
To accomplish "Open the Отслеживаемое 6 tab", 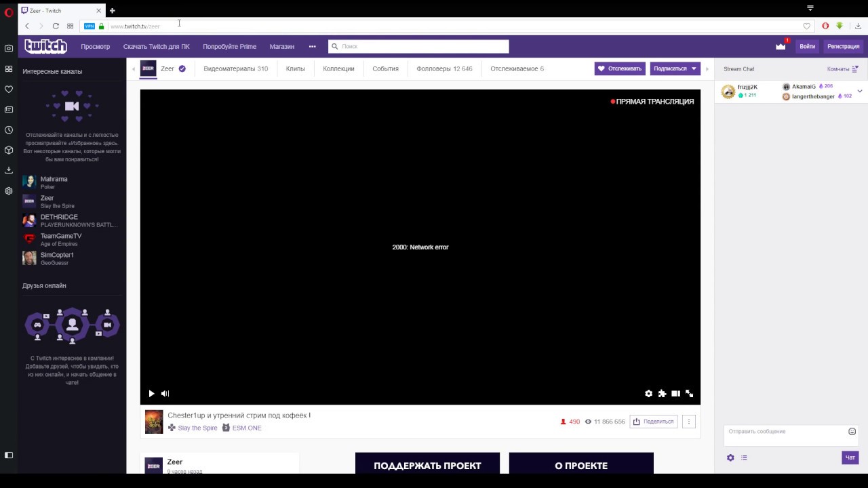I will (517, 68).
